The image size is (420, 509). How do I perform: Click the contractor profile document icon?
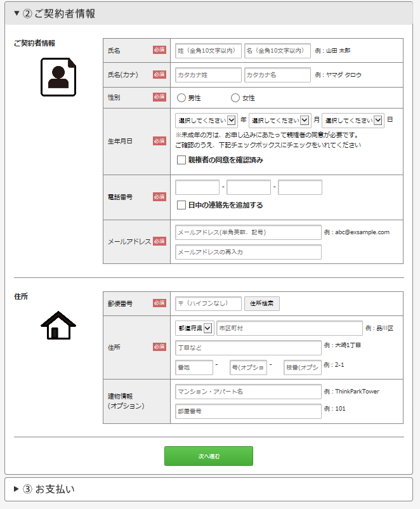58,77
